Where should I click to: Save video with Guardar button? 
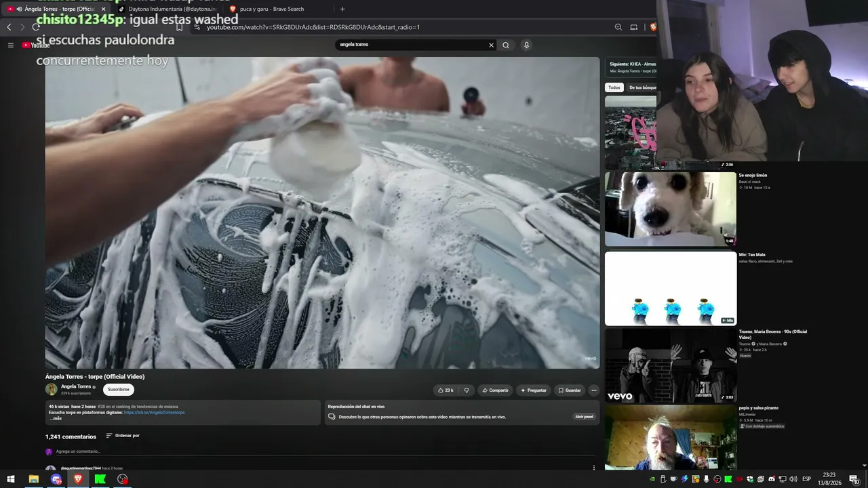coord(569,390)
